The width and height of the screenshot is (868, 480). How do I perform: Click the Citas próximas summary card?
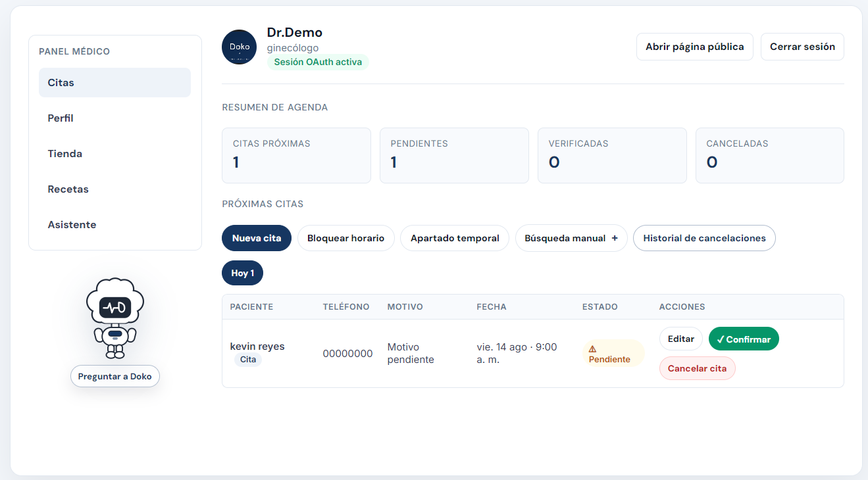[296, 155]
